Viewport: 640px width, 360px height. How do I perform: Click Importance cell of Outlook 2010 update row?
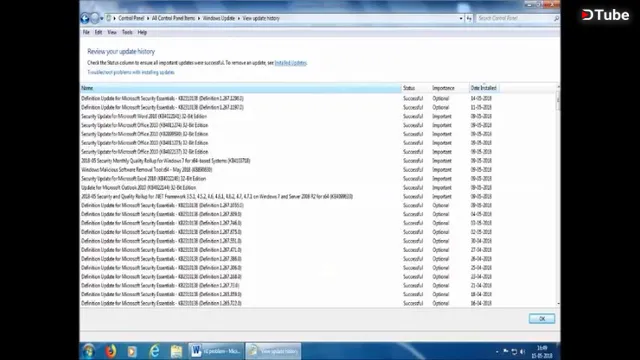point(442,188)
